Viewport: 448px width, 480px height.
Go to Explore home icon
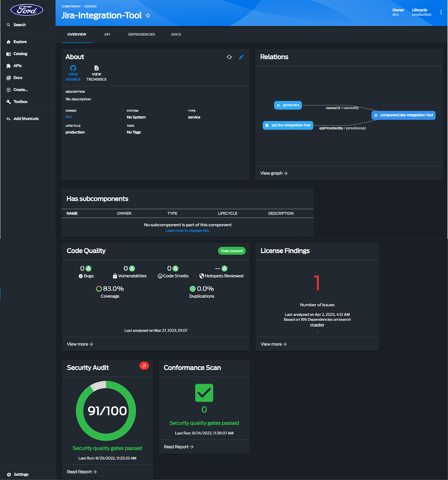coord(8,42)
